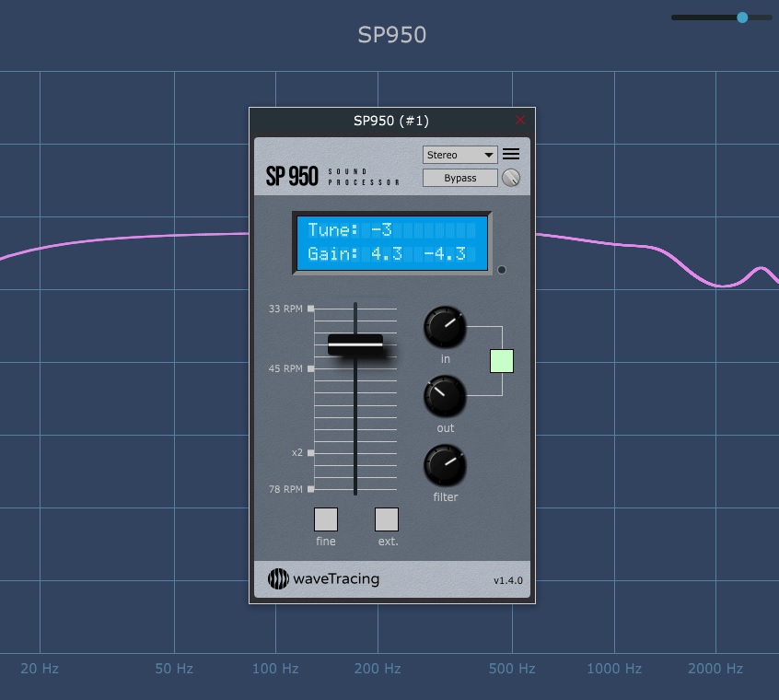The width and height of the screenshot is (779, 700).
Task: Click the small LED indicator beside display
Action: (502, 270)
